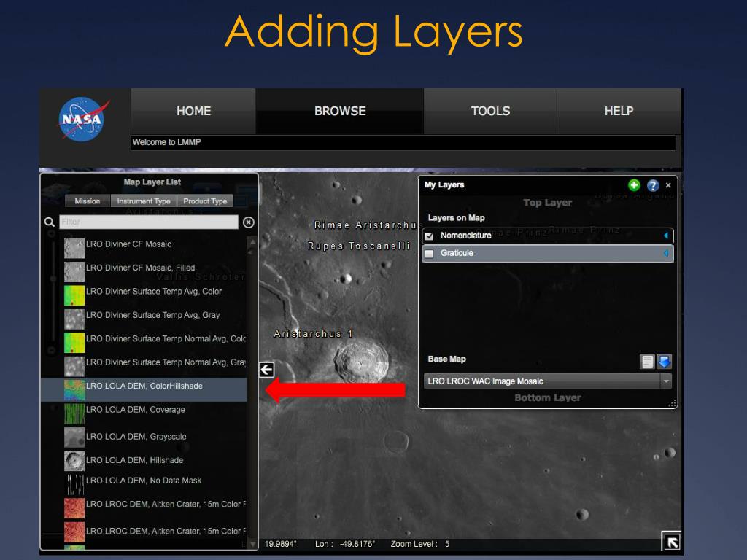Select the Product Type tab
The image size is (747, 560).
point(205,201)
